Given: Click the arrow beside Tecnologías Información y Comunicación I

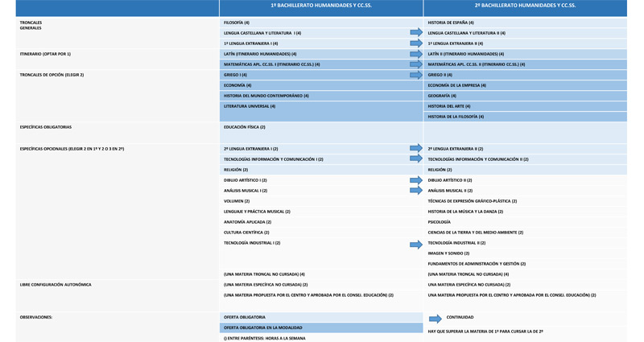Looking at the screenshot, I should (x=415, y=159).
